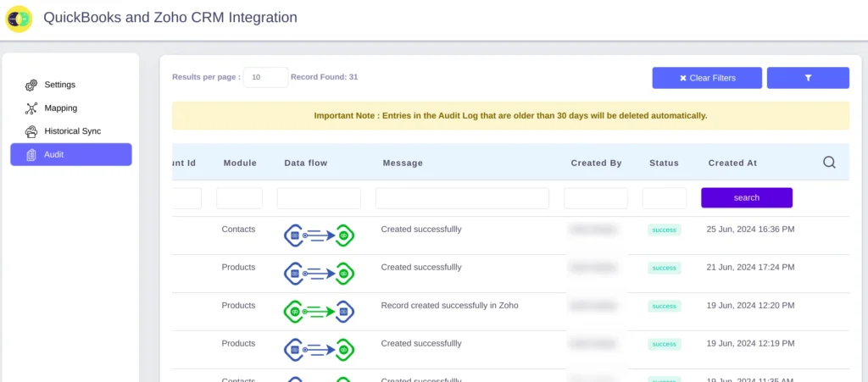Click the success badge for 19 Jun 12:20 row

(x=665, y=307)
